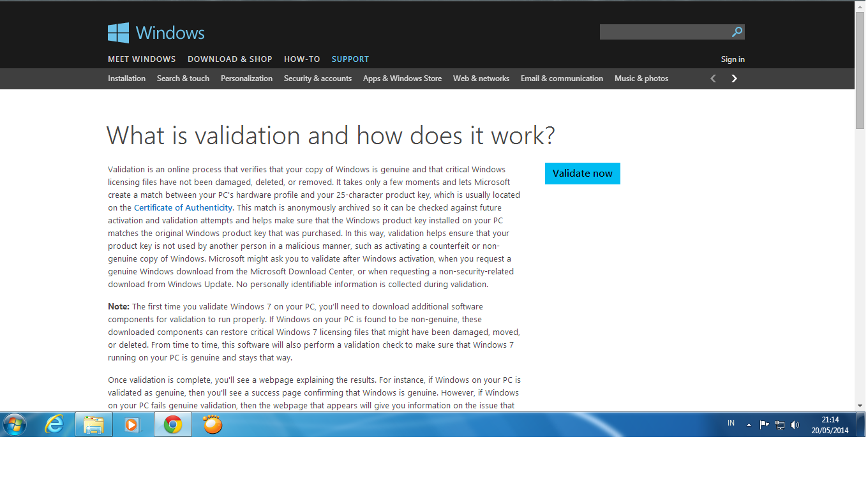The height and width of the screenshot is (490, 868).
Task: Click the IN language indicator
Action: coord(731,424)
